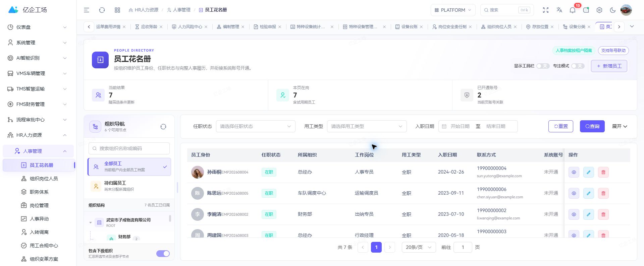Collapse the 武安市子成物流有限公司 tree node
The width and height of the screenshot is (644, 266).
pos(91,222)
